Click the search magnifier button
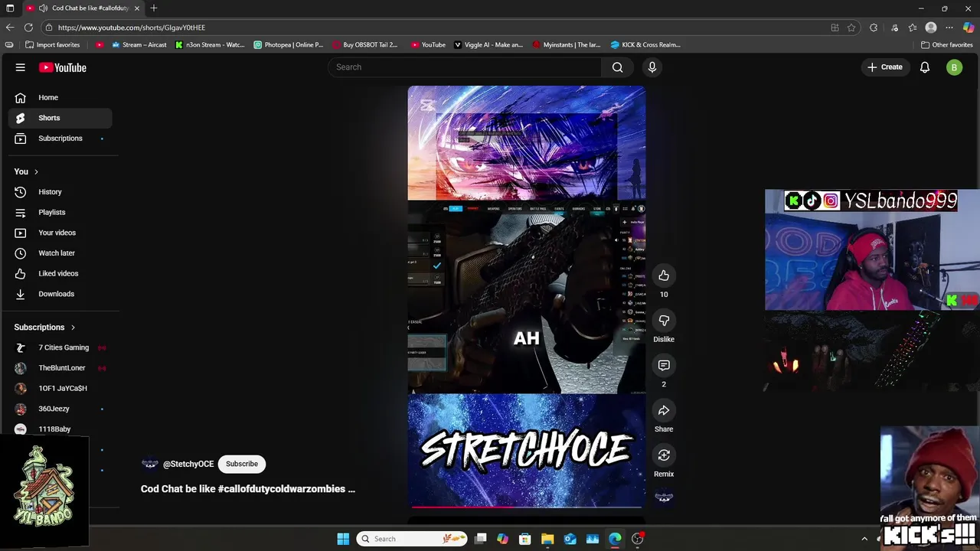Image resolution: width=980 pixels, height=551 pixels. [617, 67]
